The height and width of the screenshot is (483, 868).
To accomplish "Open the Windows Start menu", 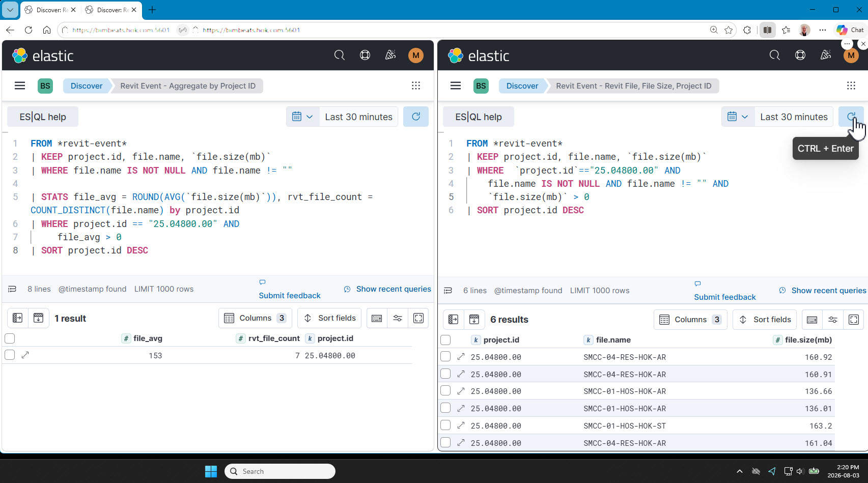I will [x=211, y=471].
